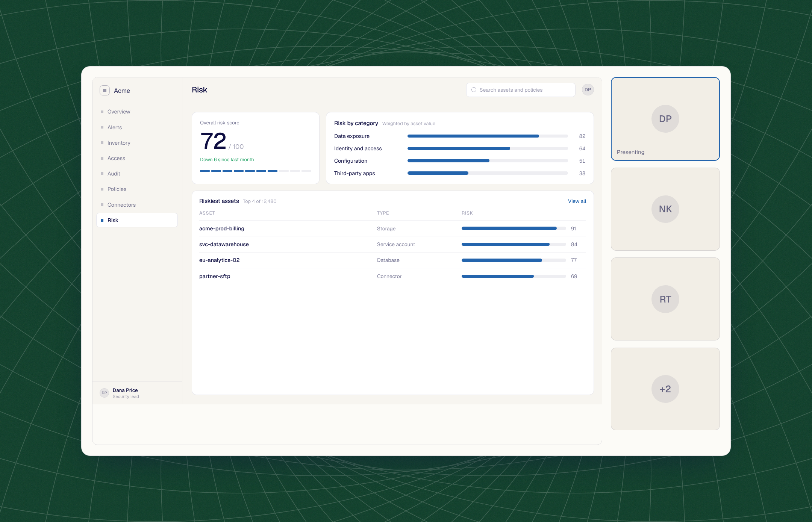Select Access in the sidebar

pos(137,158)
